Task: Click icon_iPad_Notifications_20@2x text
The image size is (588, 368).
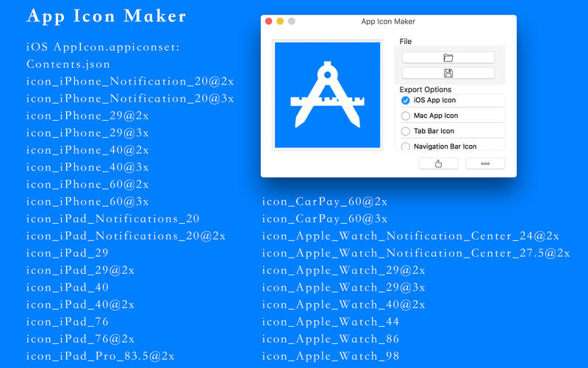Action: [x=126, y=236]
